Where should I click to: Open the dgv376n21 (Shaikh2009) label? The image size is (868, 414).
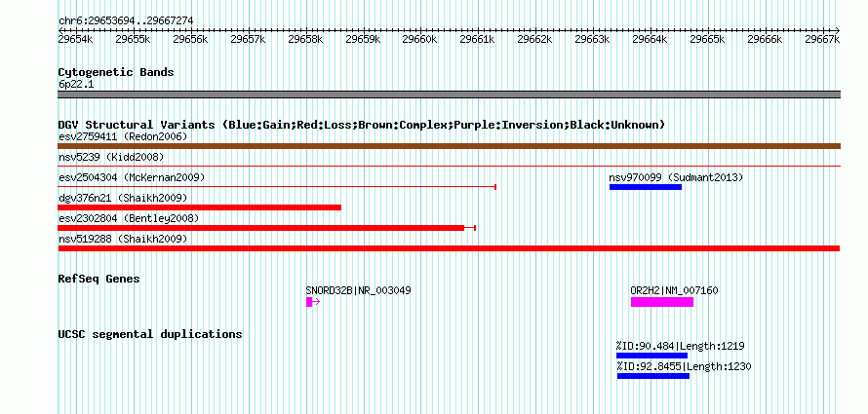pyautogui.click(x=123, y=198)
